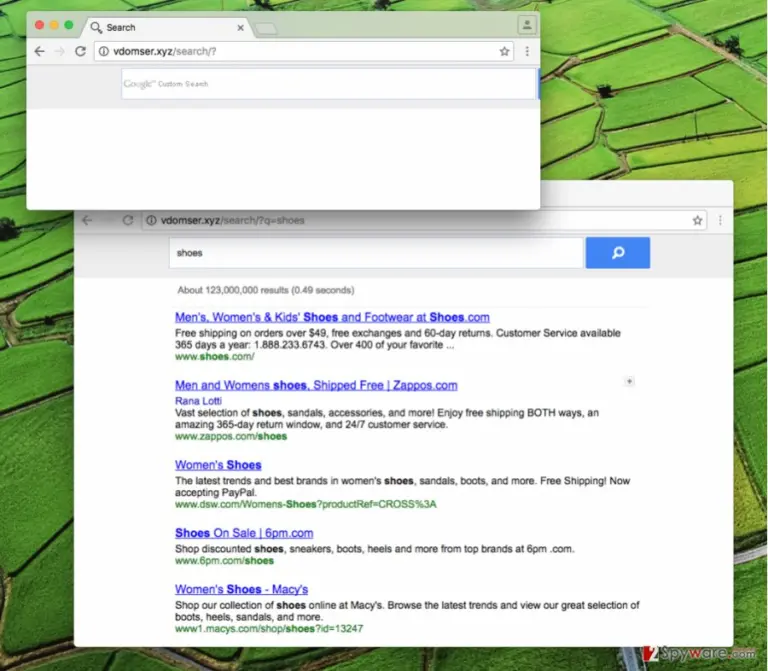View site information icon beside vdomser.xyz/search/?
The width and height of the screenshot is (768, 671).
point(104,51)
